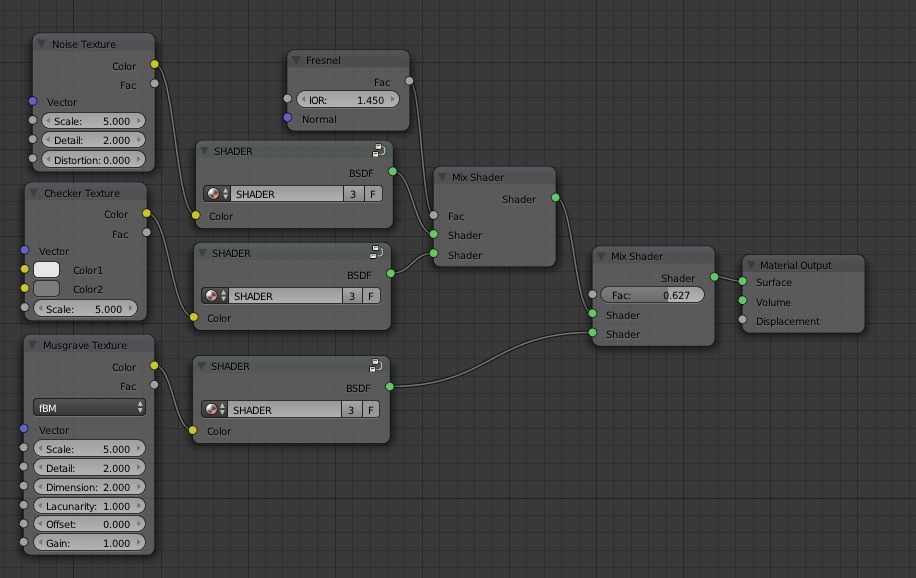Click user count 3 on Noise-fed SHADER node
The width and height of the screenshot is (916, 578).
tap(354, 194)
